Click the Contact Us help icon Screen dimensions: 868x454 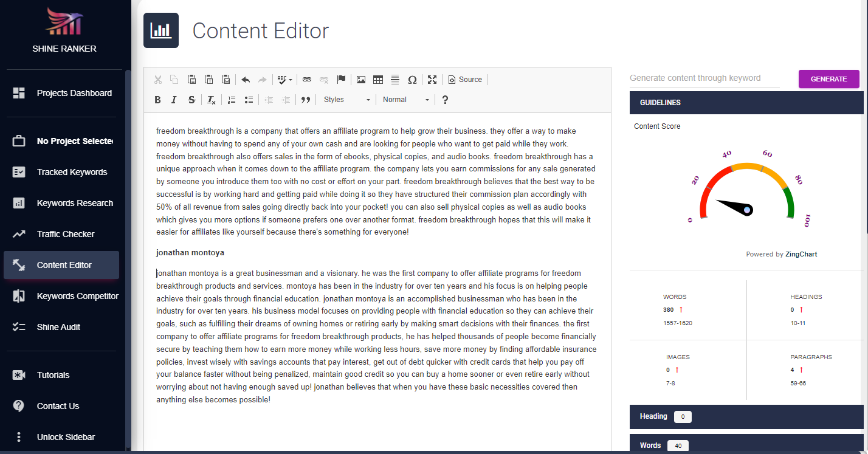pos(19,406)
